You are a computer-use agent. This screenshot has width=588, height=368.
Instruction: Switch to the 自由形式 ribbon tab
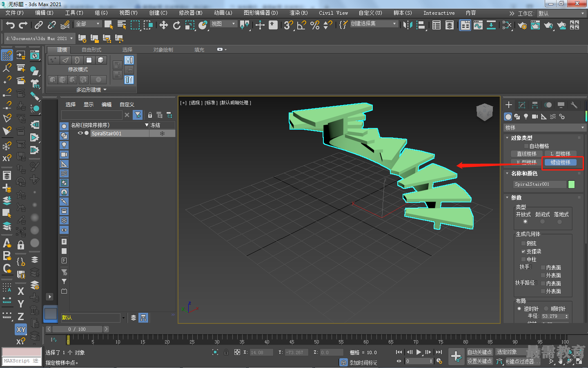[x=91, y=49]
